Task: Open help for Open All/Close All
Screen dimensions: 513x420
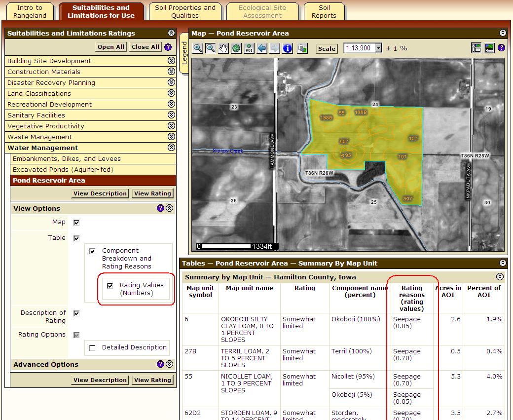Action: 168,47
